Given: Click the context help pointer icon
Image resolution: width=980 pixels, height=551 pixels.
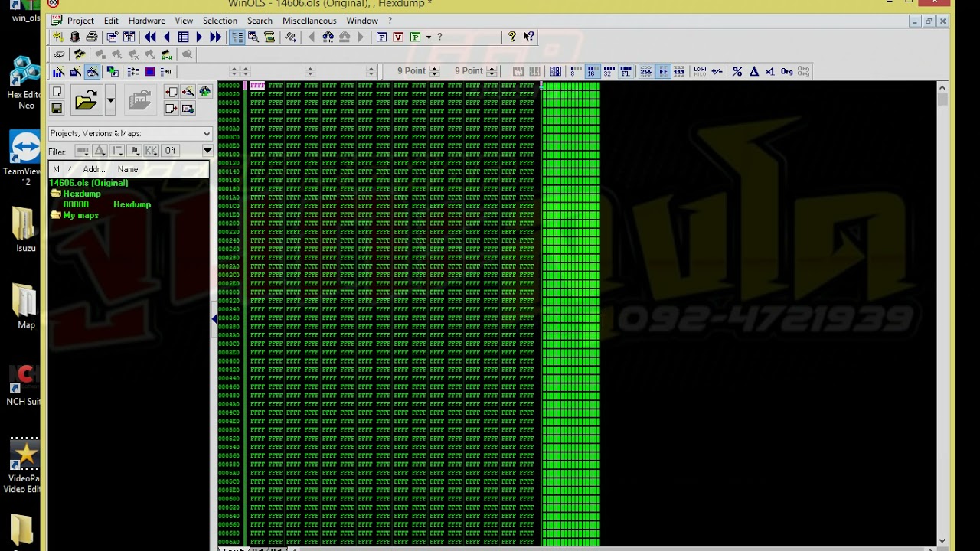Looking at the screenshot, I should tap(529, 37).
